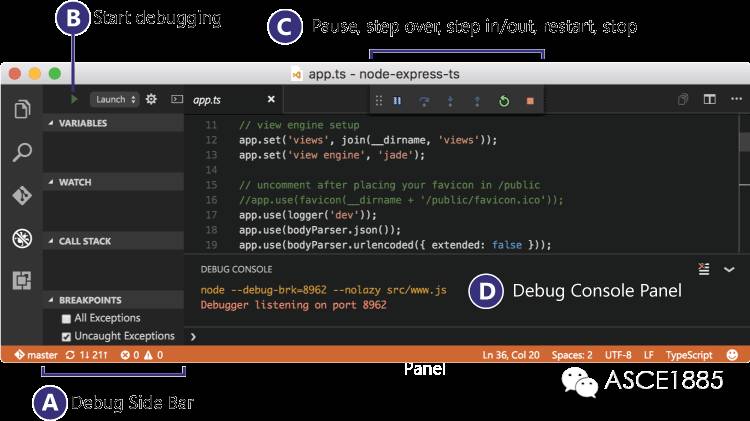Click comment '// view engine setup'
Screen dimensions: 750x421
point(299,125)
